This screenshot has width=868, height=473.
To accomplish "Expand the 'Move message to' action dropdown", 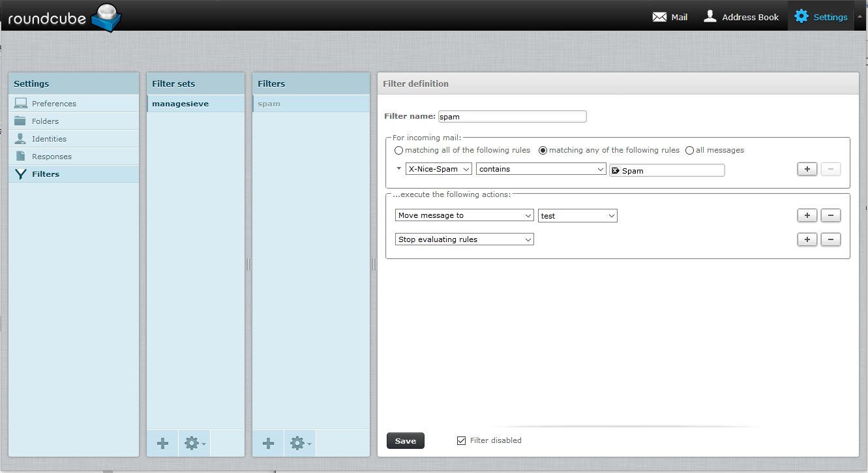I will 464,215.
